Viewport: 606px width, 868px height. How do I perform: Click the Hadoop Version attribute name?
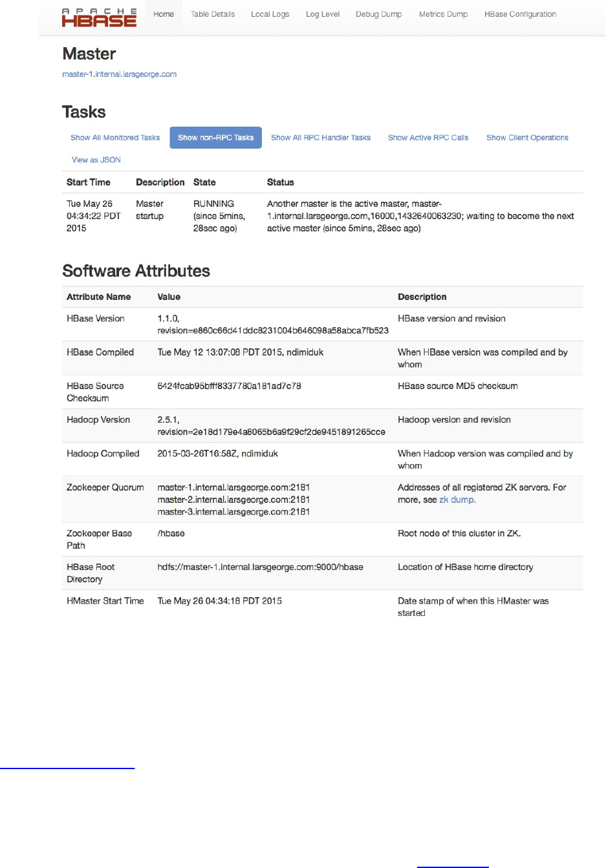[98, 419]
